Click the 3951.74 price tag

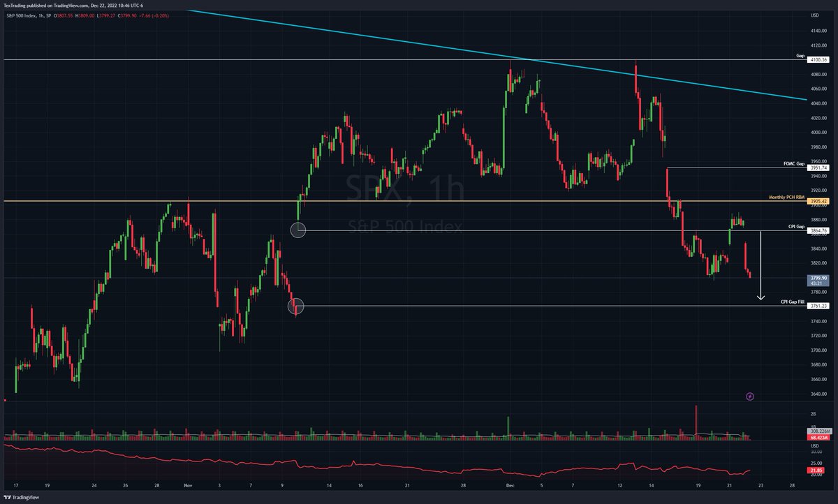(x=818, y=168)
